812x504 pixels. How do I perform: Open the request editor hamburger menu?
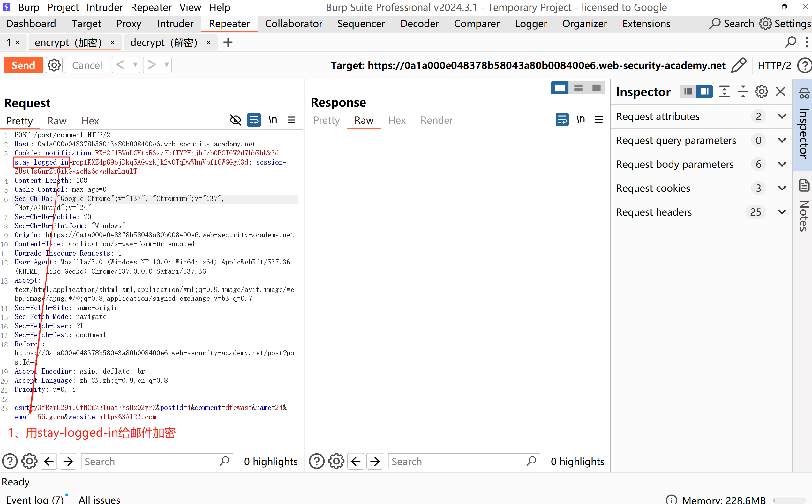291,120
